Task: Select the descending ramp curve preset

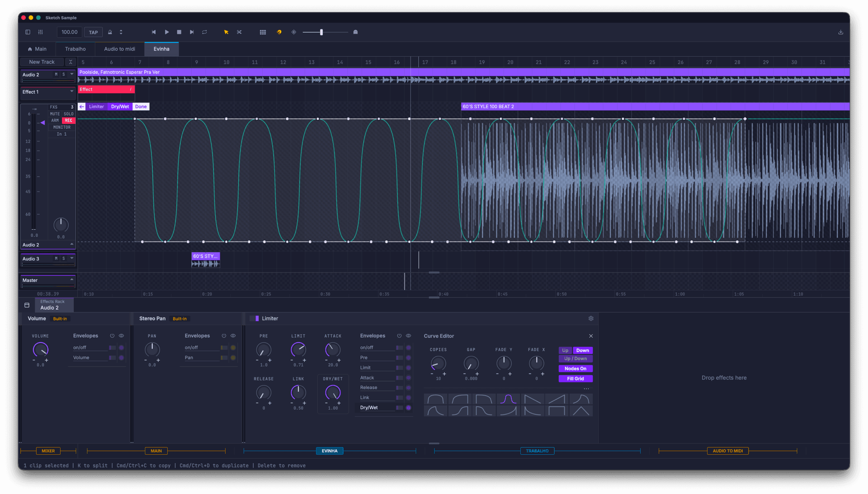Action: coord(533,399)
